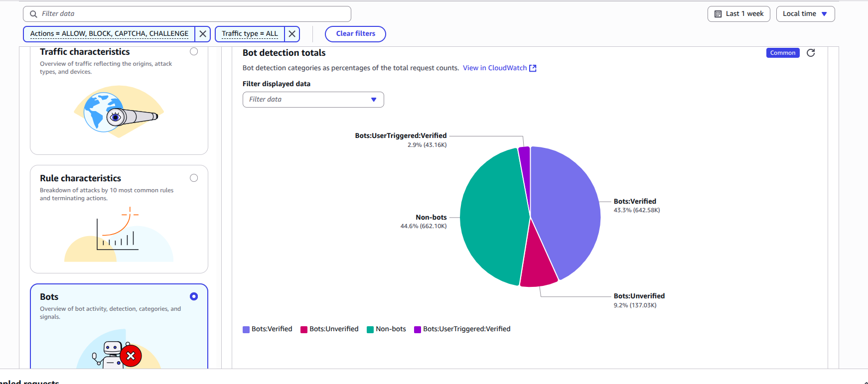
Task: Expand the Filter displayed data dropdown
Action: [313, 100]
